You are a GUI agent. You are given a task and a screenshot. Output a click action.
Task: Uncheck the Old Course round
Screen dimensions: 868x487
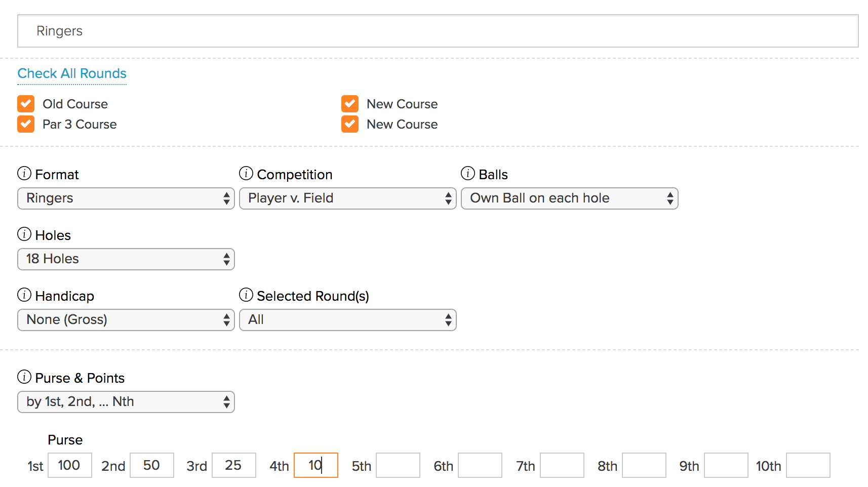click(x=25, y=104)
